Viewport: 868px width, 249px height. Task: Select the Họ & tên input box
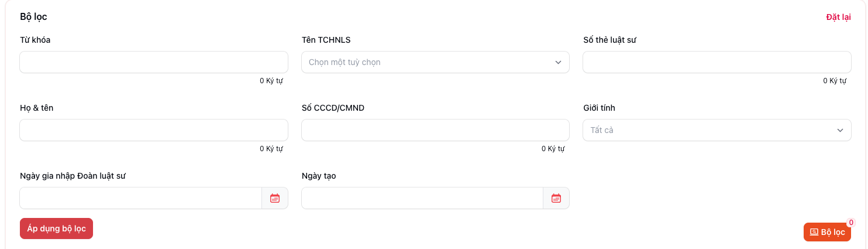pos(153,130)
